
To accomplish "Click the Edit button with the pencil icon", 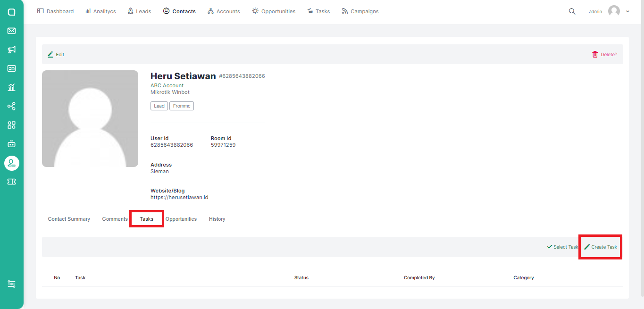I will [56, 54].
